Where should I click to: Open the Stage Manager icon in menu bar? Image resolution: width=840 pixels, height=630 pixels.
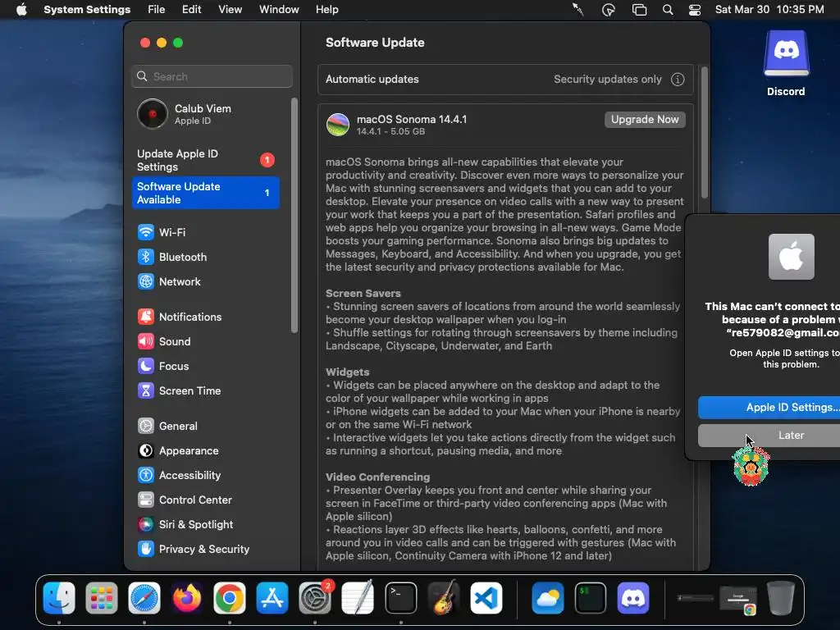pyautogui.click(x=639, y=10)
